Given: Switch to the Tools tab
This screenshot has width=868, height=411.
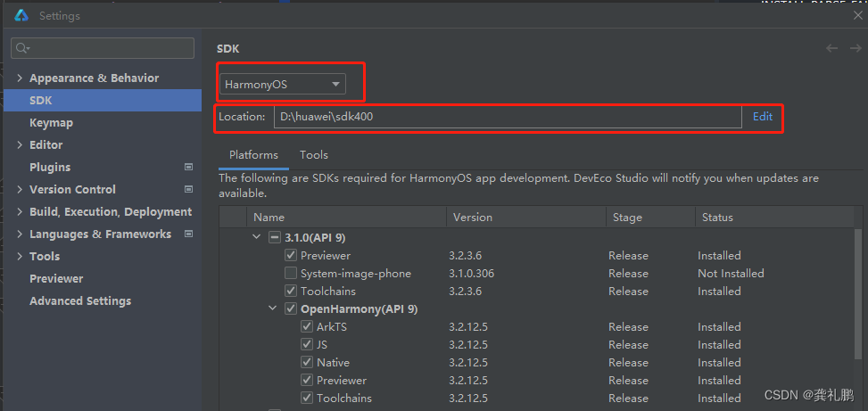Looking at the screenshot, I should click(314, 155).
